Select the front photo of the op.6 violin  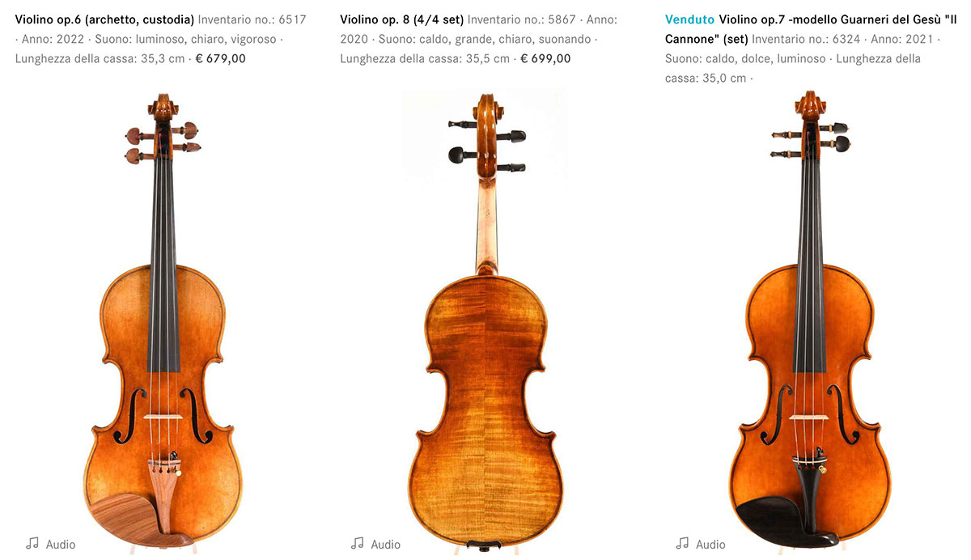coord(163,321)
